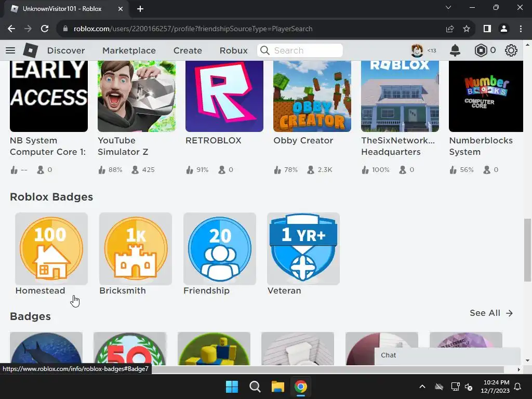Click the 2.3K players count
The height and width of the screenshot is (399, 532).
325,170
